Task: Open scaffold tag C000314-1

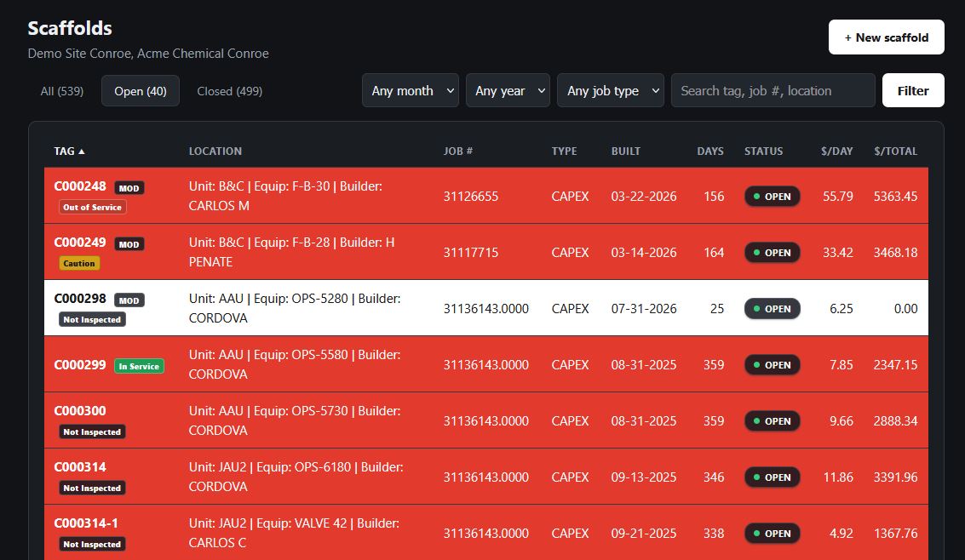Action: tap(86, 523)
